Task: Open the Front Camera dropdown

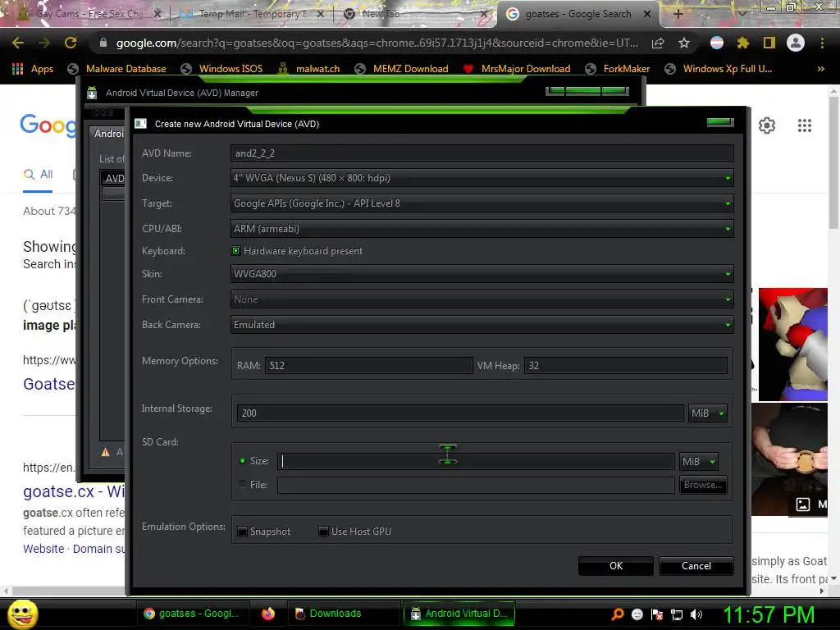Action: (482, 299)
